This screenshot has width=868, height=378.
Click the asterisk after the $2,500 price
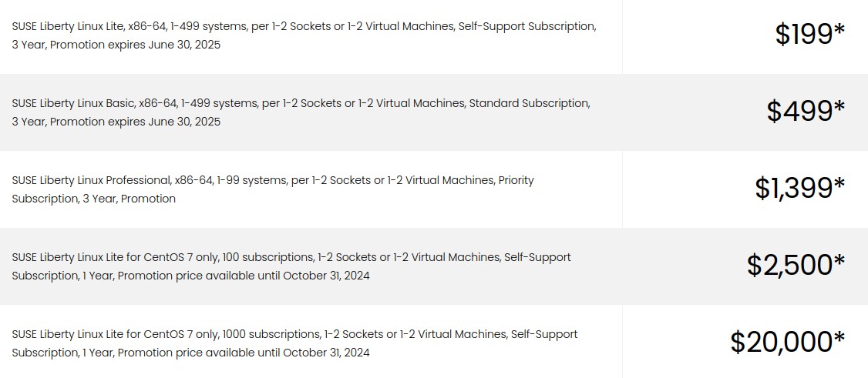[x=839, y=260]
